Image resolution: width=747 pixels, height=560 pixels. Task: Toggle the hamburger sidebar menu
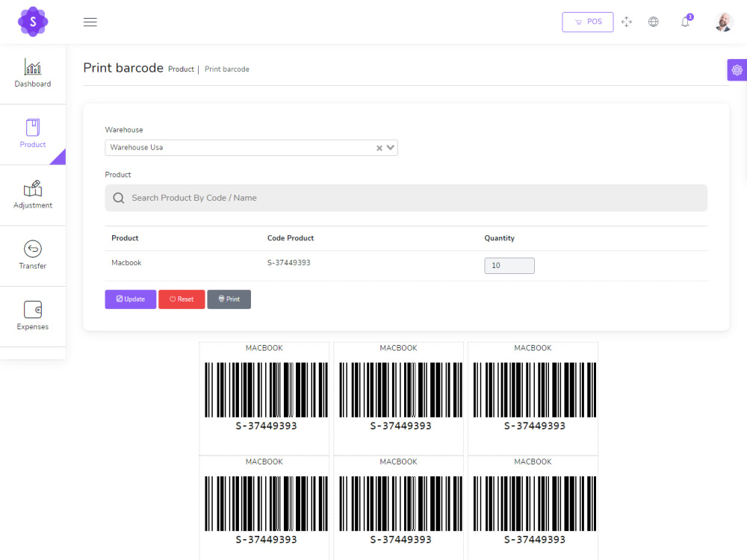[90, 22]
